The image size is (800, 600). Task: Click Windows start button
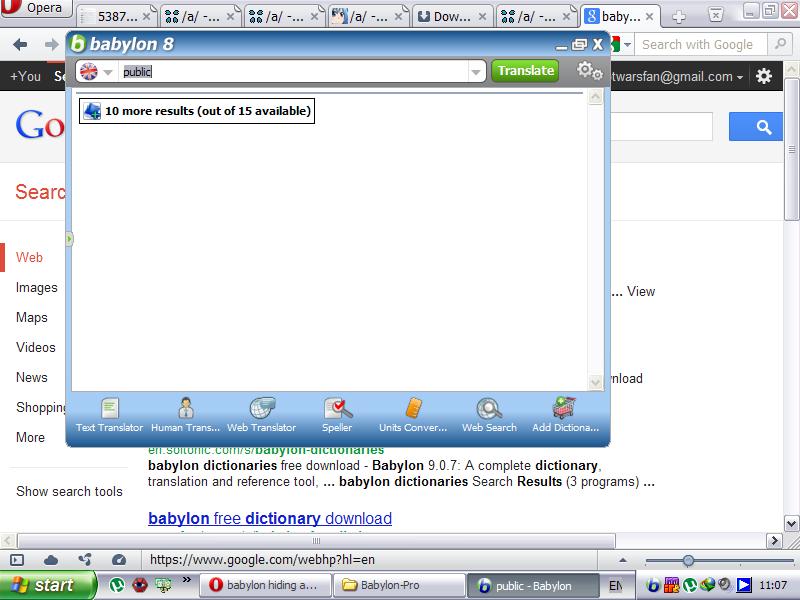click(47, 585)
